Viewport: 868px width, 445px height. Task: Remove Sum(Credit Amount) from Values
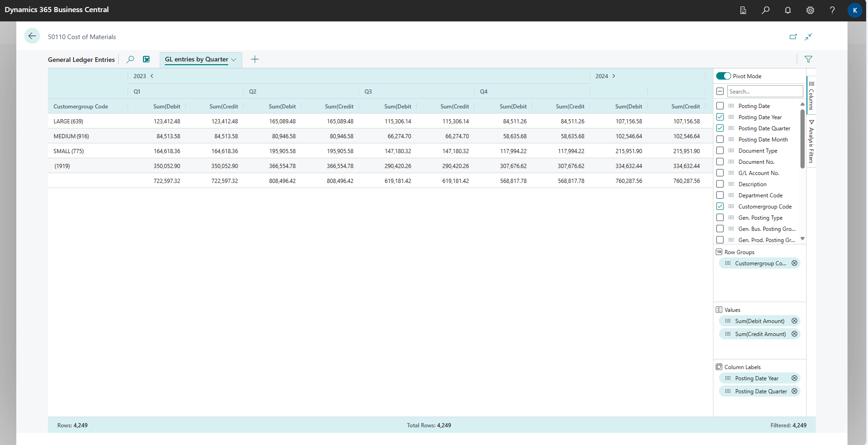click(794, 334)
